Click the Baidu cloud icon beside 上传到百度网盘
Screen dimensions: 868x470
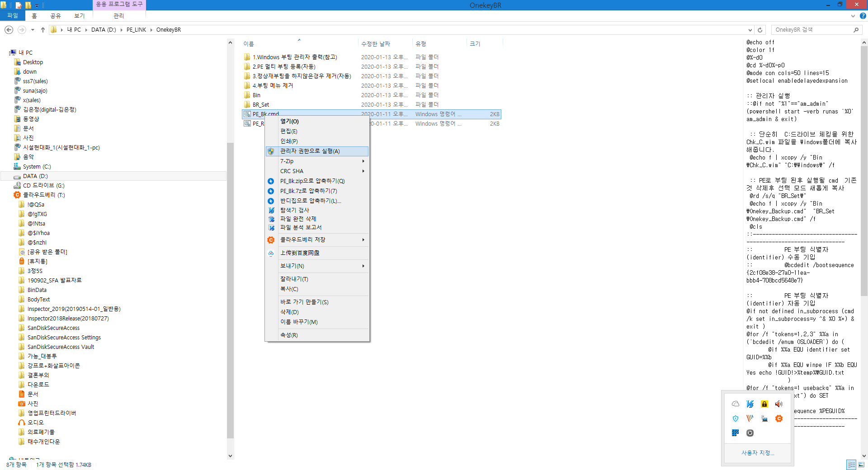point(271,253)
